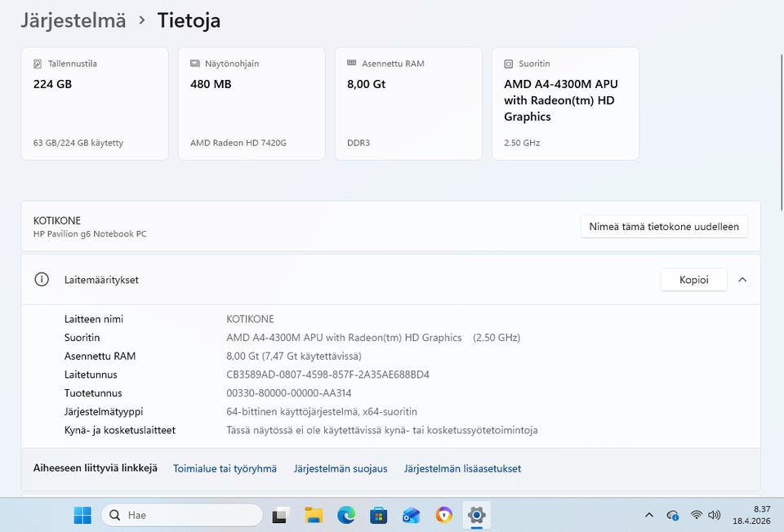Collapse the Laitemääritykset section
784x532 pixels.
tap(742, 279)
